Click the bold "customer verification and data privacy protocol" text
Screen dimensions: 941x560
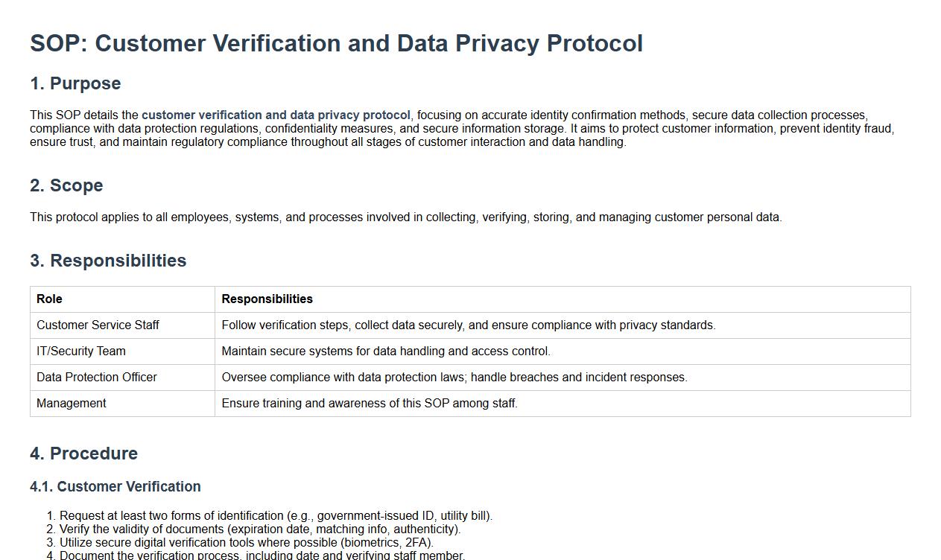click(x=276, y=115)
